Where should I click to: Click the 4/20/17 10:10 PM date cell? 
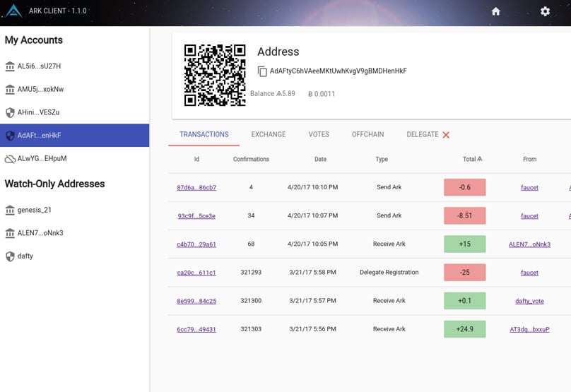tap(313, 187)
